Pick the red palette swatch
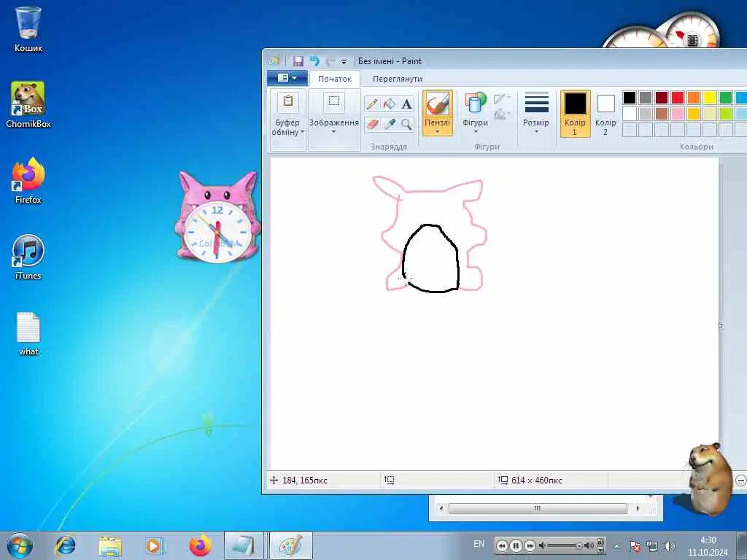 click(x=678, y=98)
